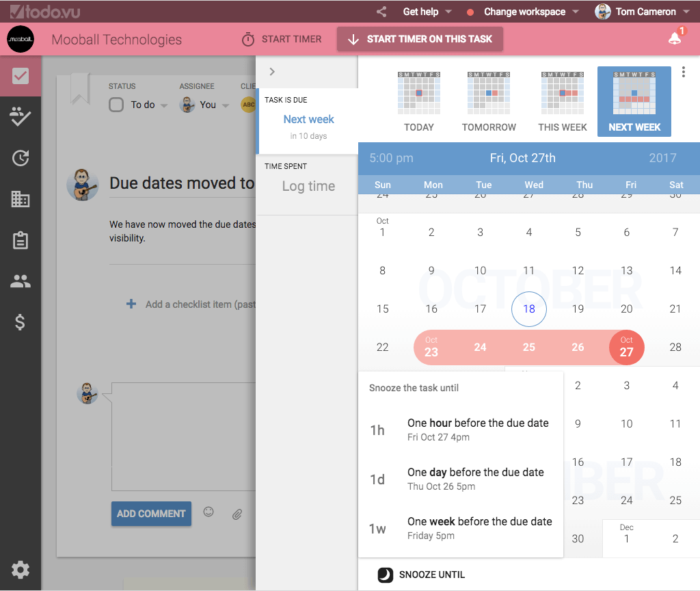Open the team tasks sidebar icon
The image size is (700, 591).
click(x=21, y=116)
